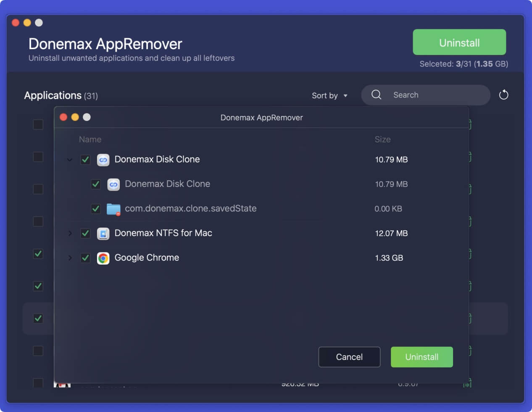Close the inner dialog with its red button

[63, 117]
